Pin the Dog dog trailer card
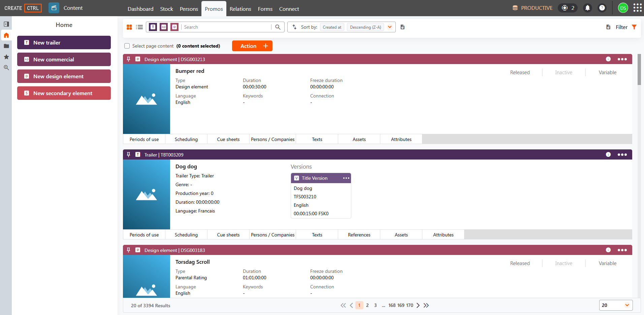This screenshot has height=315, width=644. [x=128, y=154]
